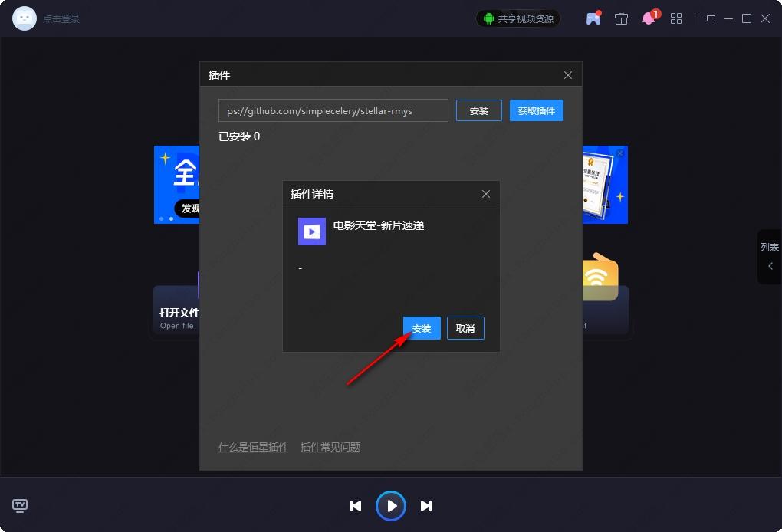This screenshot has width=782, height=532.
Task: Click the 电影天堂-新片速递 plugin icon
Action: pos(311,231)
